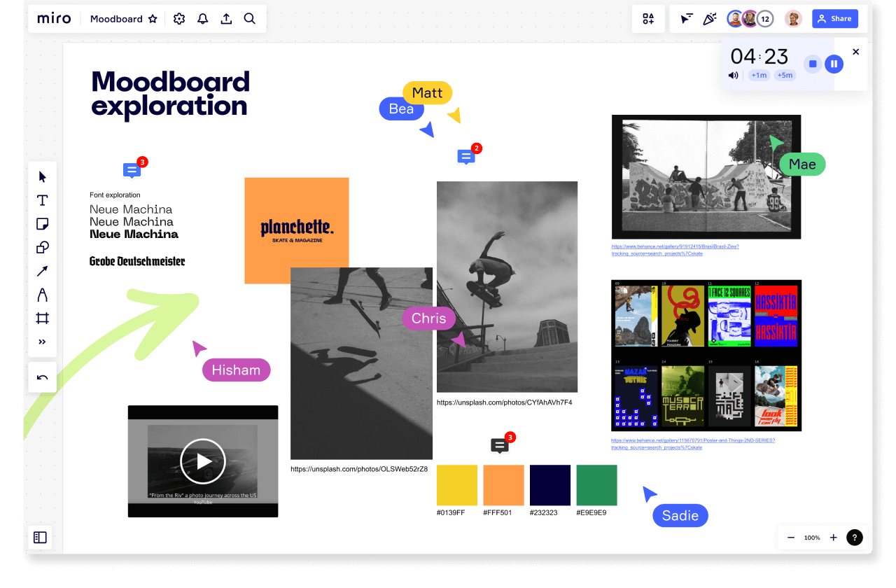Pick the Connection line tool
Viewport: 896px width, 588px height.
(x=42, y=271)
